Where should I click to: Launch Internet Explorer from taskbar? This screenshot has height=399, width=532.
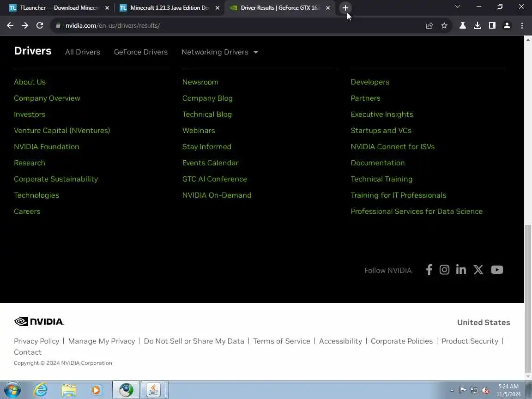click(x=40, y=390)
